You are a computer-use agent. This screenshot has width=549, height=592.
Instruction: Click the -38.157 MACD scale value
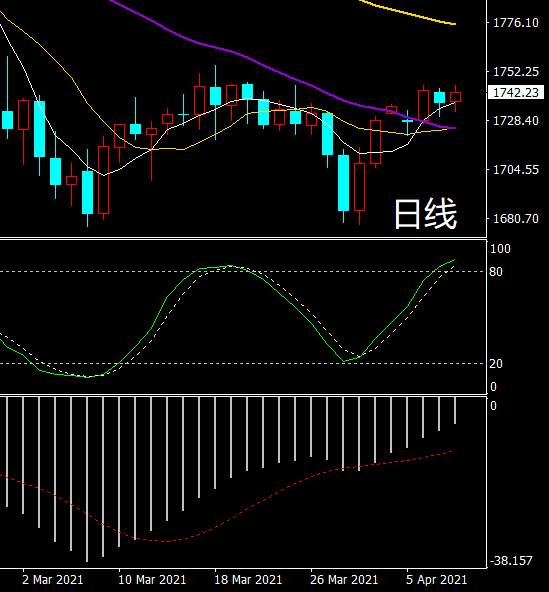point(511,560)
